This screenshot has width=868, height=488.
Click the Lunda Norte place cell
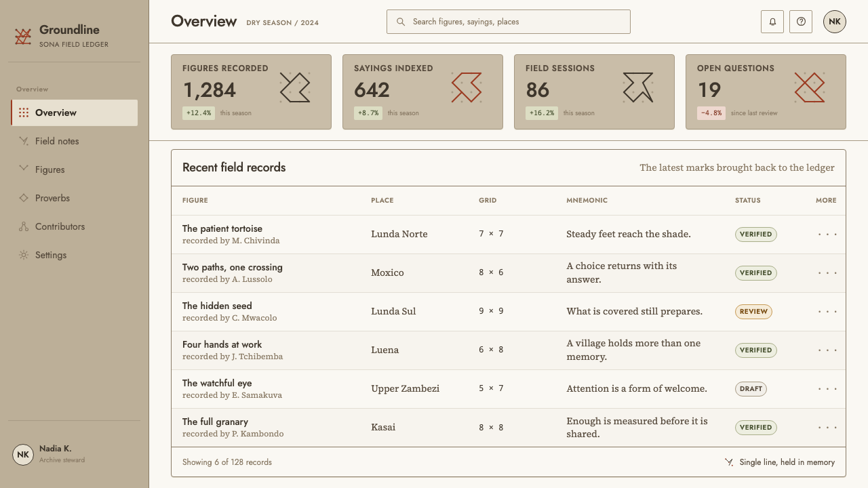[399, 234]
